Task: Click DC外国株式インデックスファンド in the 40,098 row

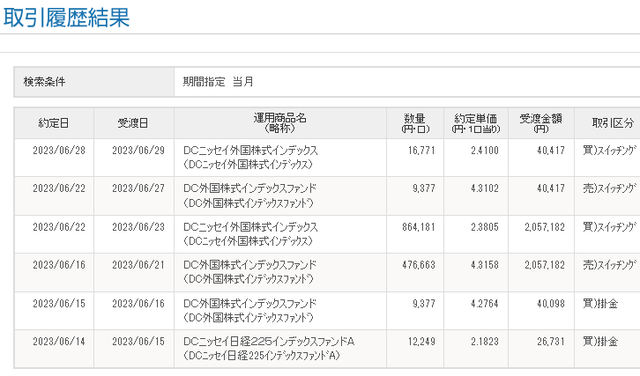Action: (x=250, y=303)
